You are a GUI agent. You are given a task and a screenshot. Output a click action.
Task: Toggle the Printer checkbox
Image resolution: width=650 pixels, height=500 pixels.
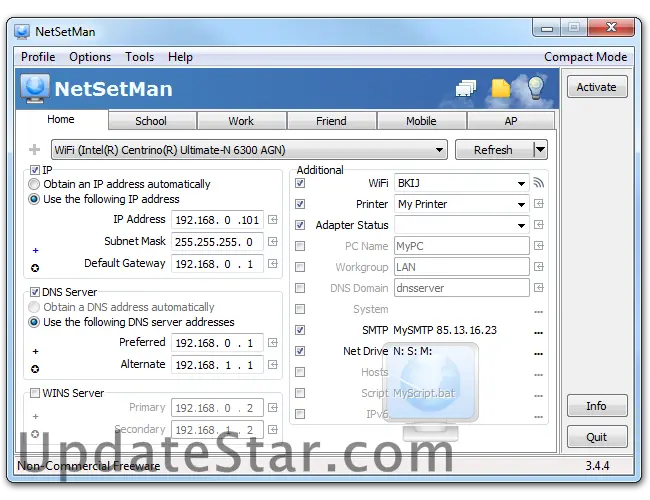coord(300,204)
